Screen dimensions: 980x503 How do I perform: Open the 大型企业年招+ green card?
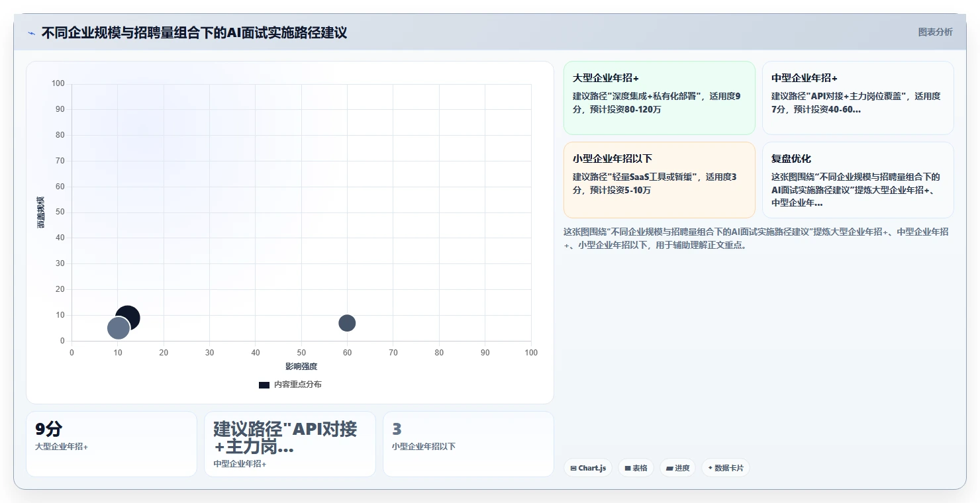[659, 98]
